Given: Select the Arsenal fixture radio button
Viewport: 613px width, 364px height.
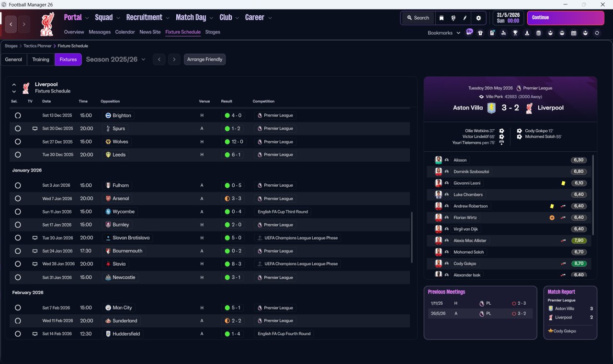Looking at the screenshot, I should 18,198.
